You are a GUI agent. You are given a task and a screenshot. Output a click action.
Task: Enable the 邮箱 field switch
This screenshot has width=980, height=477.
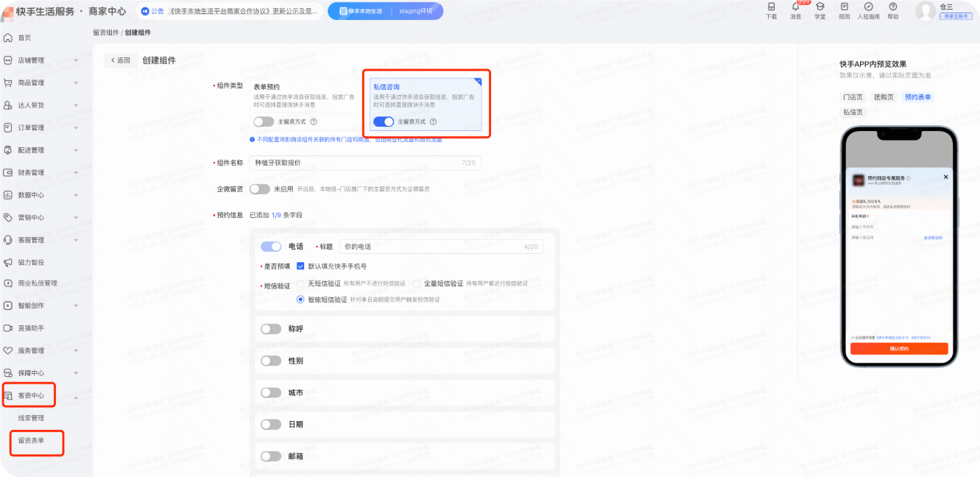pos(271,456)
